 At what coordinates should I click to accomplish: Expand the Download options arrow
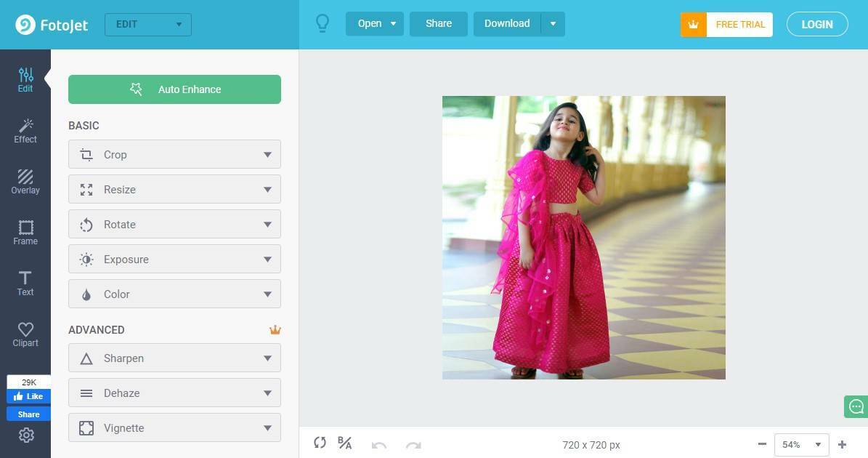click(553, 24)
